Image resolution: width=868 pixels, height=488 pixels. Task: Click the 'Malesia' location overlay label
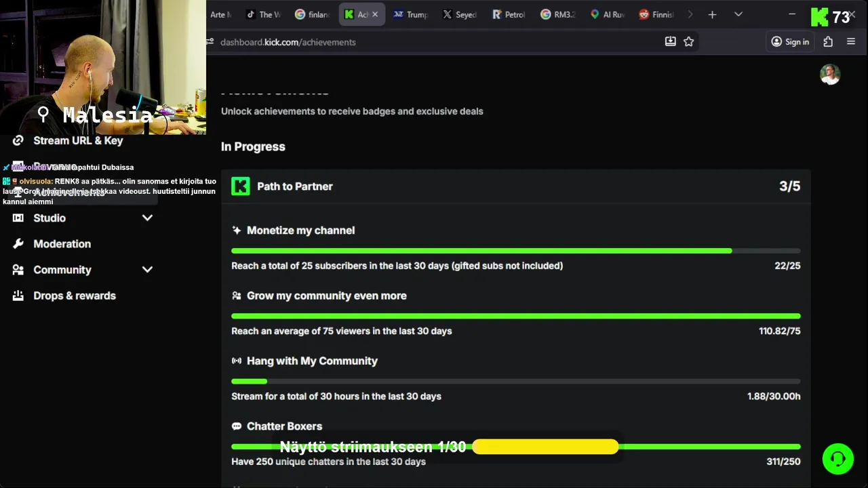[107, 115]
